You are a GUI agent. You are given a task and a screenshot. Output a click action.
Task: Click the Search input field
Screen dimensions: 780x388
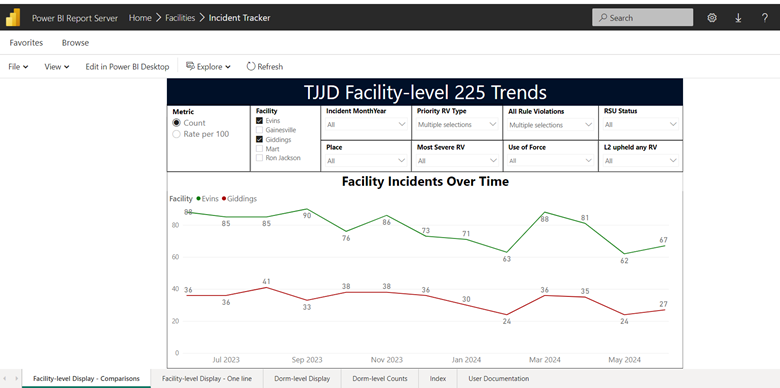coord(642,17)
